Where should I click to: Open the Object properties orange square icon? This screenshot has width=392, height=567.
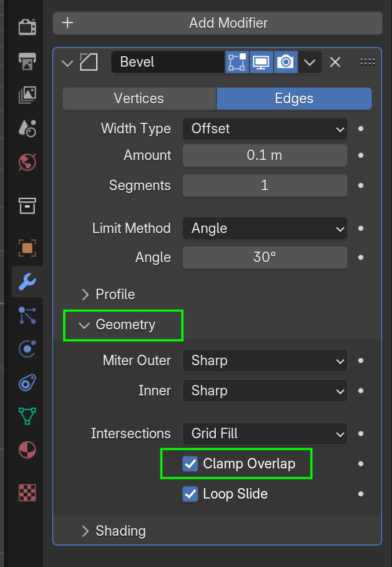point(27,248)
